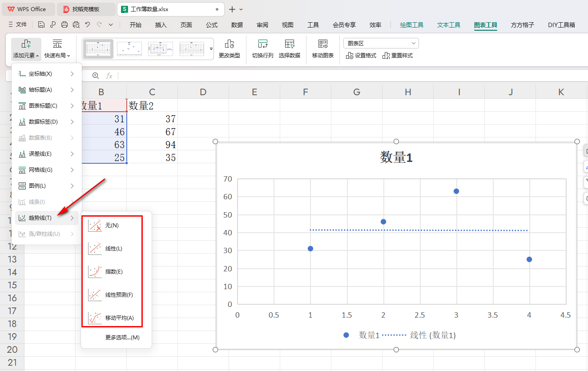Viewport: 588px width, 371px height.
Task: Click Reset Style (重置样式) button
Action: pos(398,56)
